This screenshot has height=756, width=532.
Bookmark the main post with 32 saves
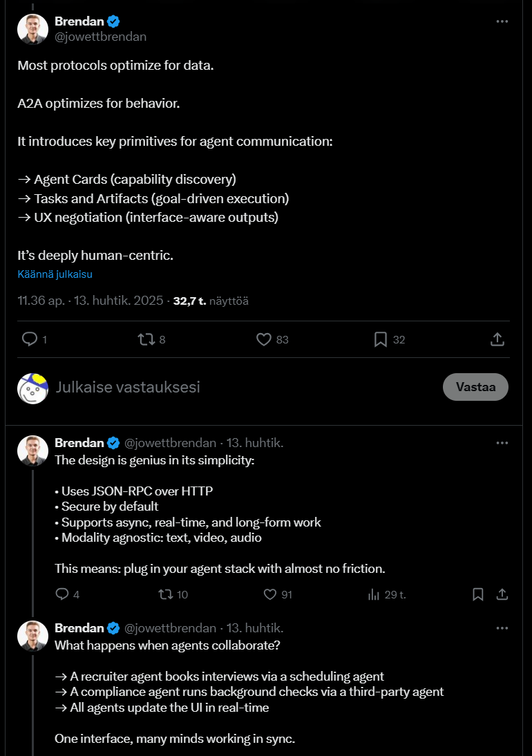(x=380, y=339)
